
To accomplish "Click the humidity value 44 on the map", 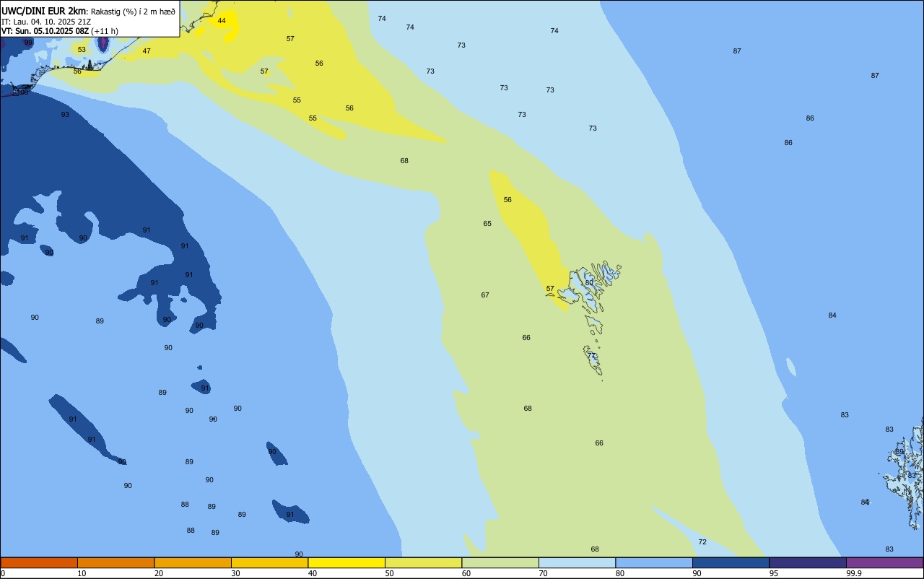I will click(x=222, y=21).
